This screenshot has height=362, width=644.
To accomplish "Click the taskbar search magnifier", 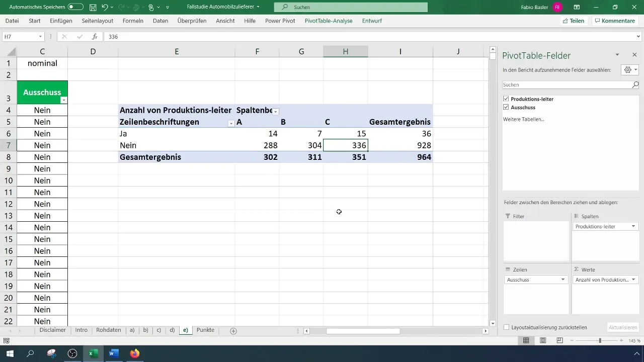I will (31, 353).
